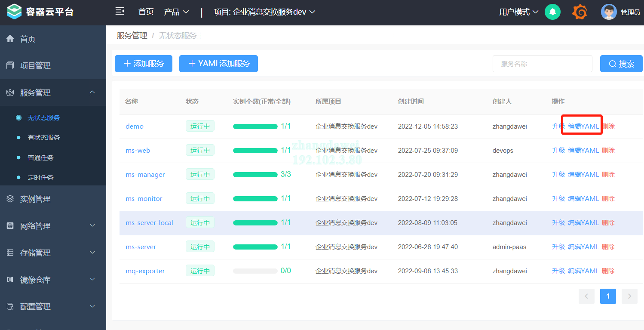644x330 pixels.
Task: Click the magnifier icon in 搜索 button
Action: click(x=613, y=64)
